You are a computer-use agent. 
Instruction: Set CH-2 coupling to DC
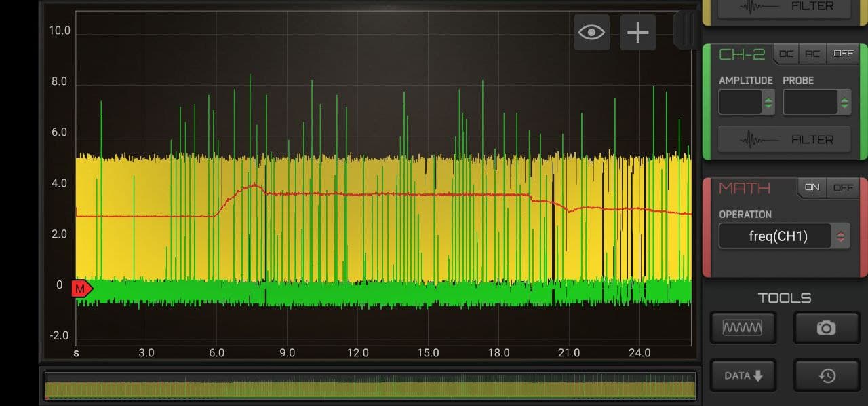click(x=786, y=54)
